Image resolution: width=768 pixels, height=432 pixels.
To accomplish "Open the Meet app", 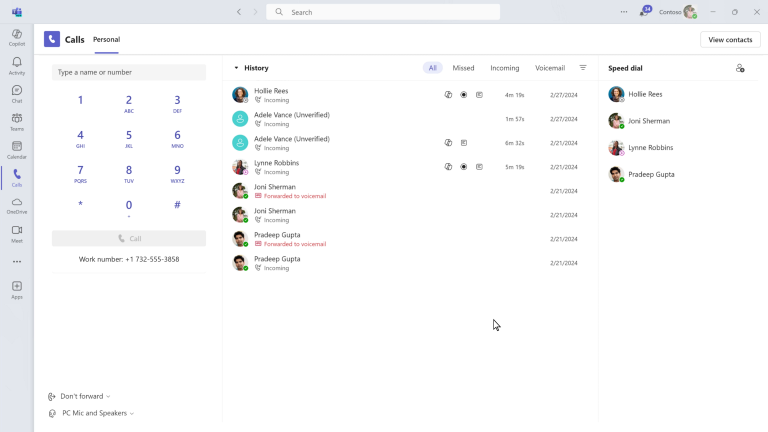I will [17, 234].
